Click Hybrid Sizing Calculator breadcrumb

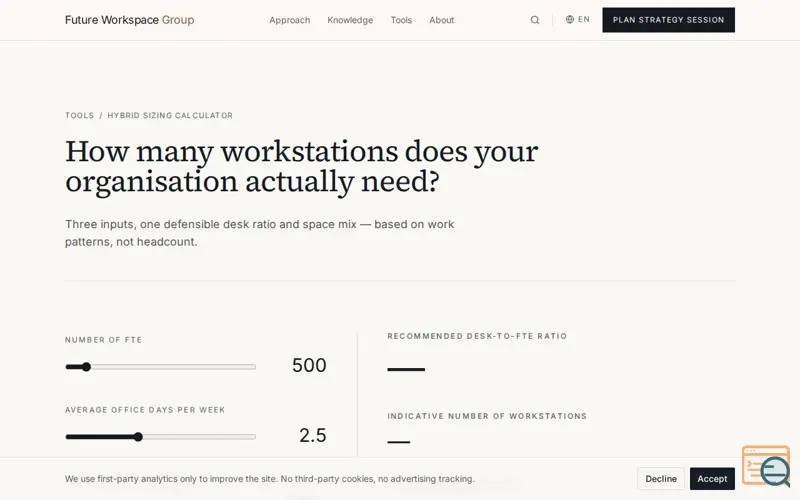tap(170, 115)
